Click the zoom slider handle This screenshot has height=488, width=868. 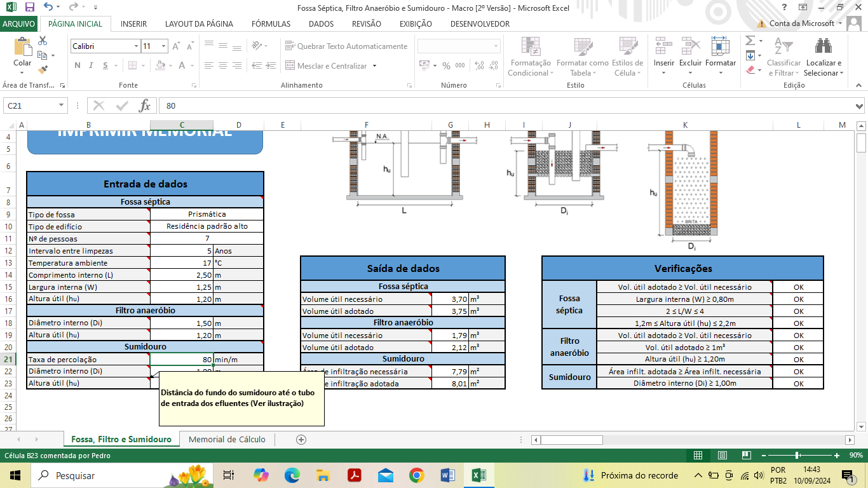(x=797, y=455)
